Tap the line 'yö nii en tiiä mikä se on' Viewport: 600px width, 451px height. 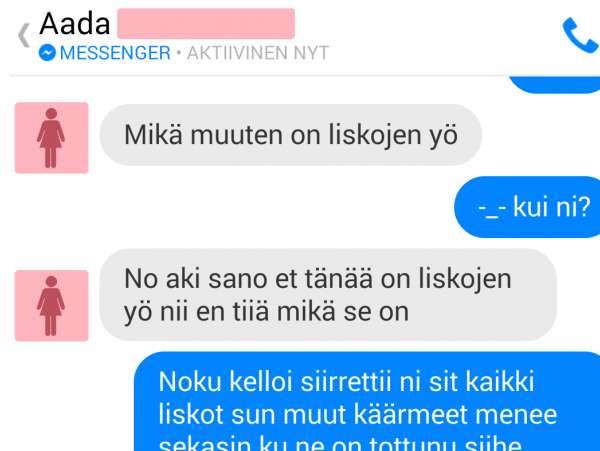pos(266,312)
